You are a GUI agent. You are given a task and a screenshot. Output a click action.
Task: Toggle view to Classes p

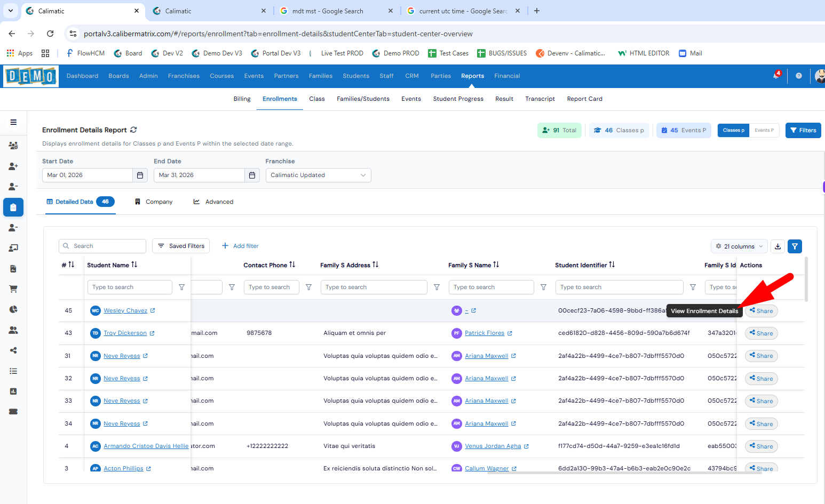click(733, 130)
